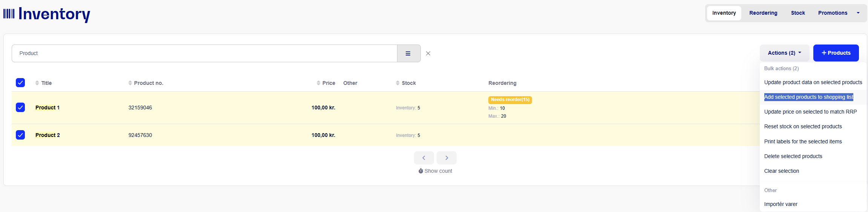Switch to the Promotions tab
Screen dimensions: 868x212
[833, 13]
